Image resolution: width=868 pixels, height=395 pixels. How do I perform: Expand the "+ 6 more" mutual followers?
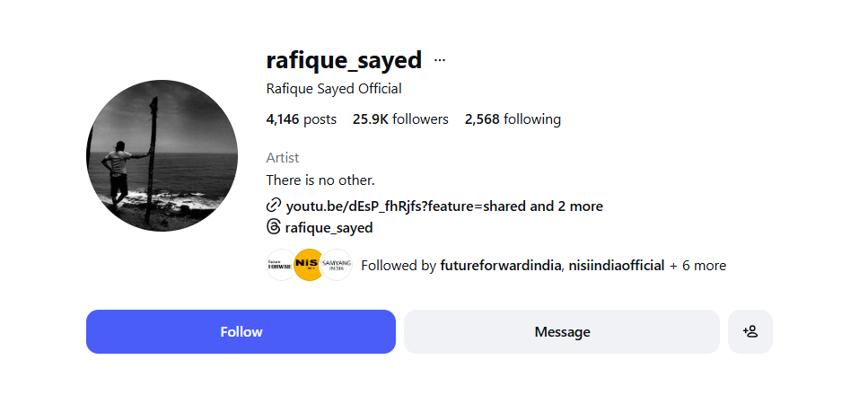697,266
